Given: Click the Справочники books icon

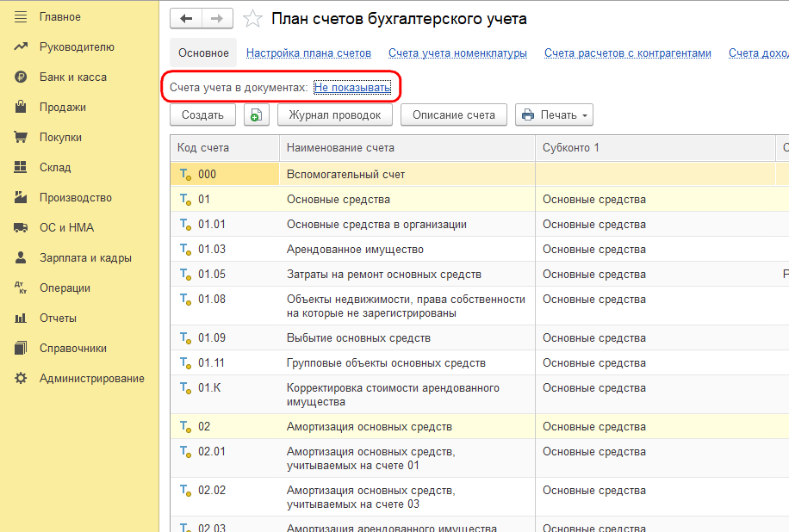Looking at the screenshot, I should tap(21, 348).
